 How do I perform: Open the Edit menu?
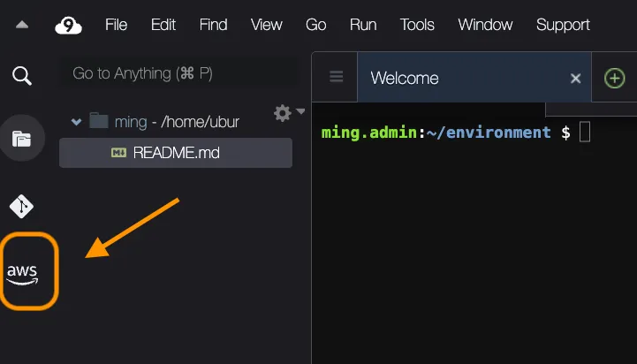tap(163, 25)
